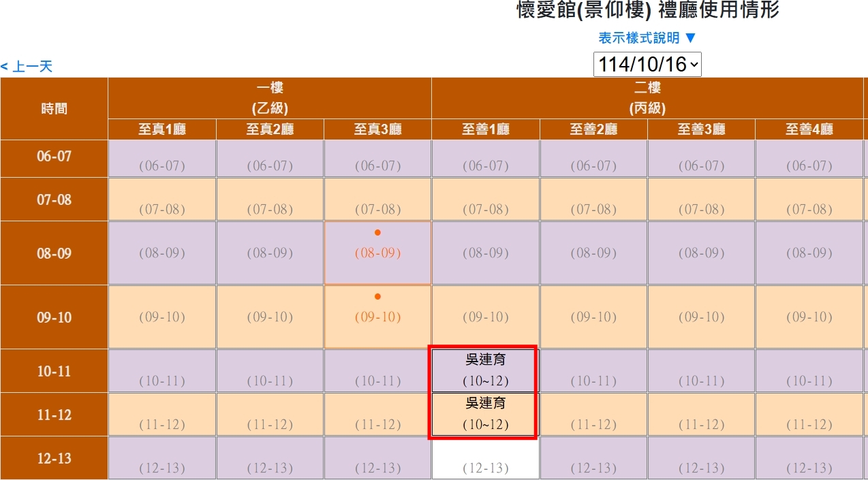The width and height of the screenshot is (868, 480).
Task: Click the 二樓 (丙級) floor header
Action: coord(647,98)
